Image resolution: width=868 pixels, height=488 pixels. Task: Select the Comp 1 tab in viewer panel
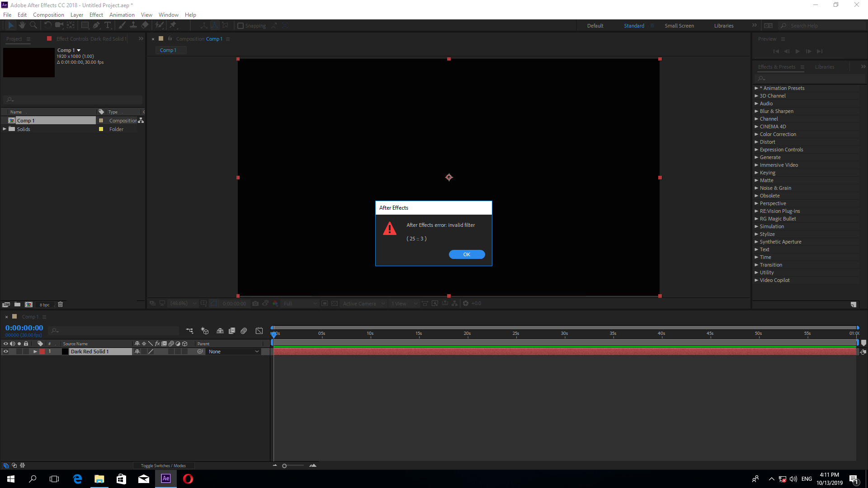[168, 50]
